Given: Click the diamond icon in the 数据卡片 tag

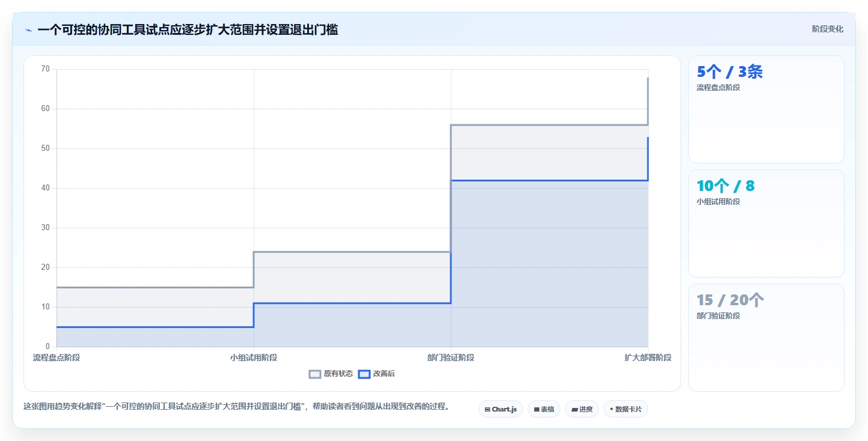Looking at the screenshot, I should [x=611, y=409].
